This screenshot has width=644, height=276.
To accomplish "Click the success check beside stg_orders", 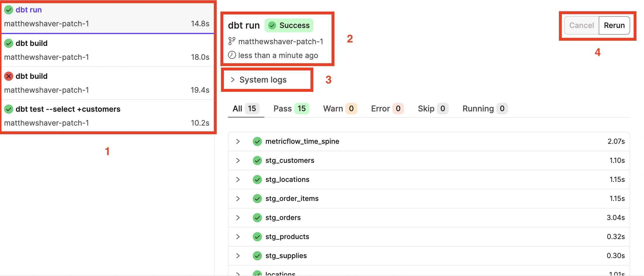I will pos(257,217).
